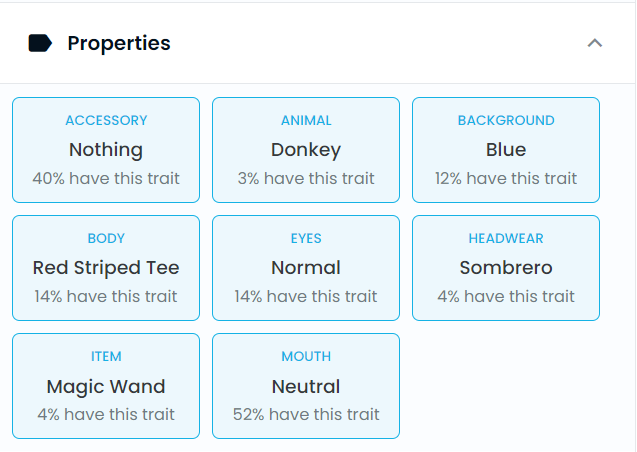Click the '52% have this trait' text
Image resolution: width=637 pixels, height=452 pixels.
306,414
